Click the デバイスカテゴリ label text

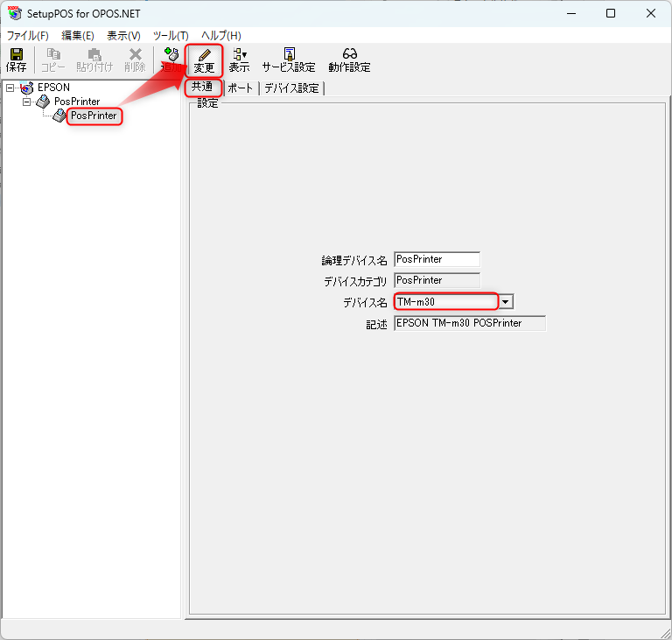click(355, 281)
